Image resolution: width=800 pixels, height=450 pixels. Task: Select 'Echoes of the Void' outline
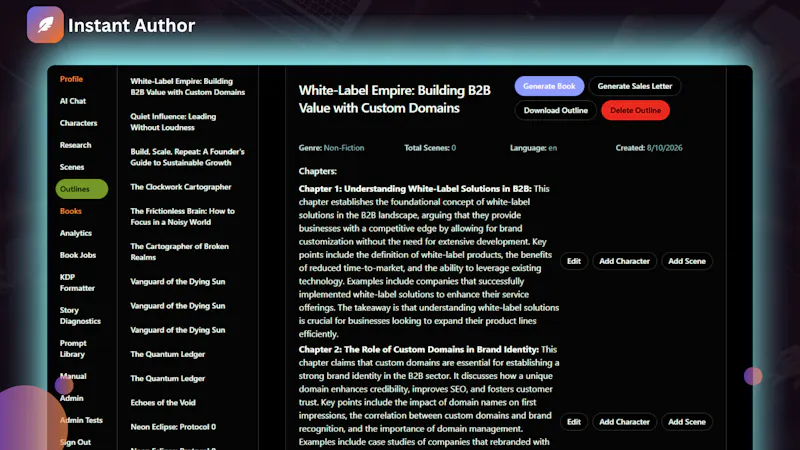163,403
